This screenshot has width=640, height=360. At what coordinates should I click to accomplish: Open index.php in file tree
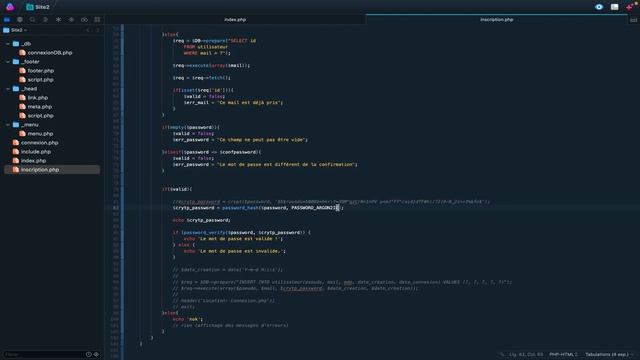coord(33,160)
